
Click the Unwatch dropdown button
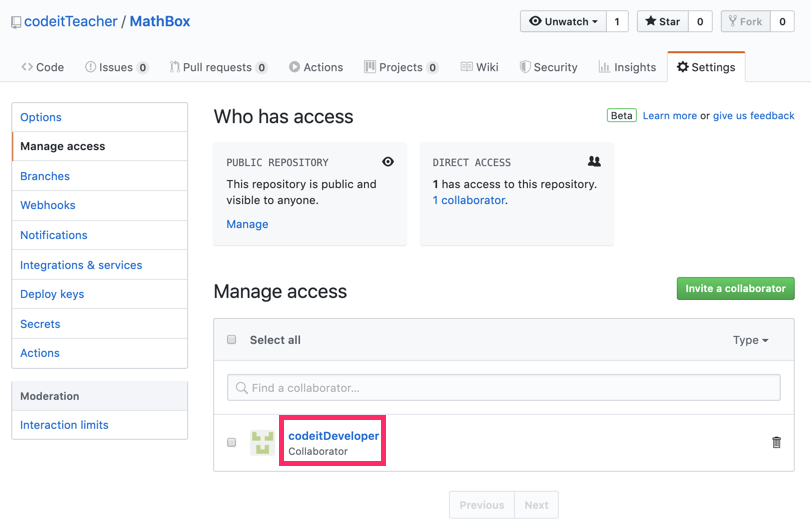click(563, 22)
